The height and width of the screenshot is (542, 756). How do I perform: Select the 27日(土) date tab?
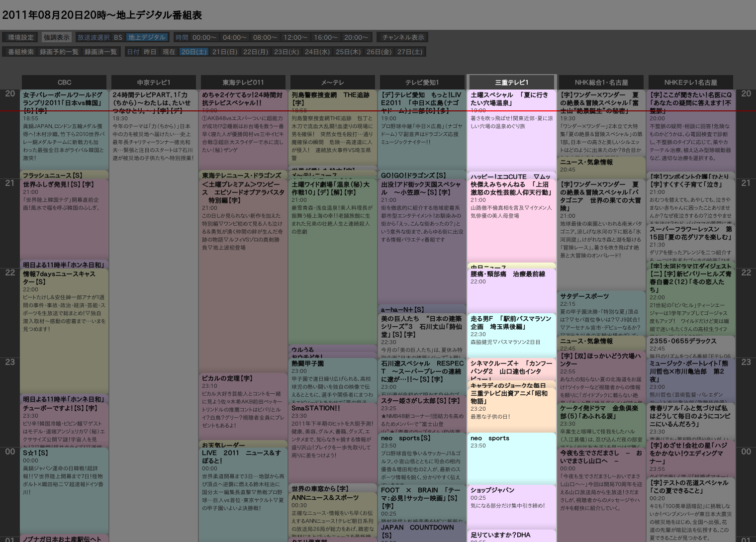pos(410,52)
